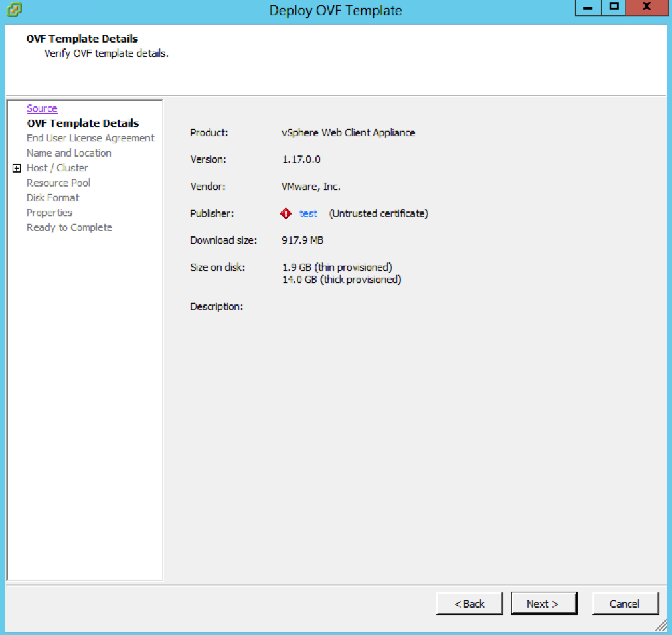The image size is (672, 635).
Task: Go back with the Back button
Action: click(x=469, y=604)
